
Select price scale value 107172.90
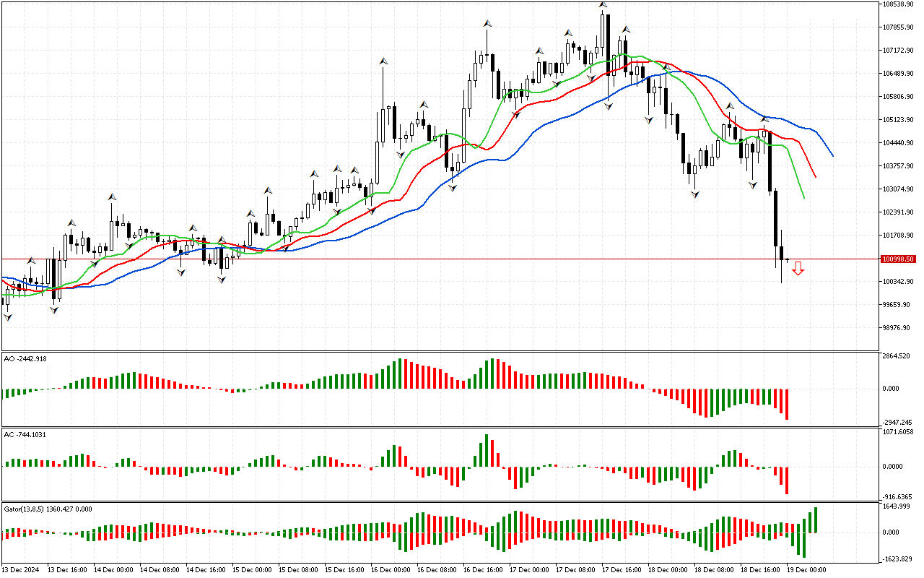[899, 50]
